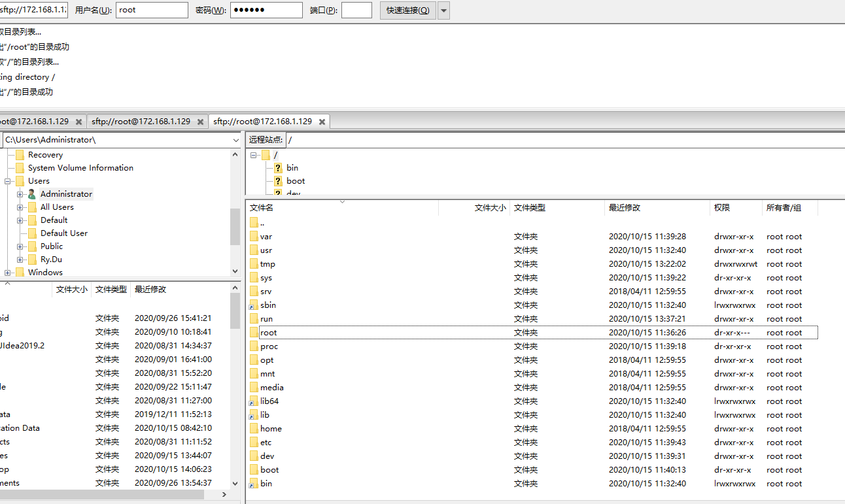Viewport: 845px width, 504px height.
Task: Click the var folder icon
Action: tap(254, 237)
